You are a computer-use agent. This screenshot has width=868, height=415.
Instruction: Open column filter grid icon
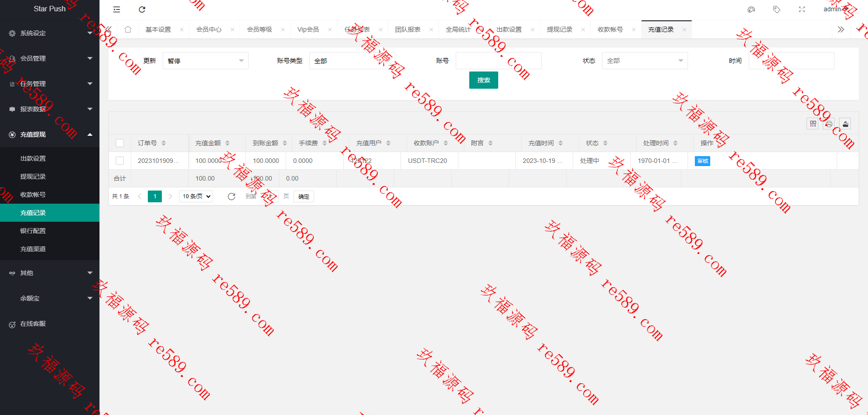(813, 124)
